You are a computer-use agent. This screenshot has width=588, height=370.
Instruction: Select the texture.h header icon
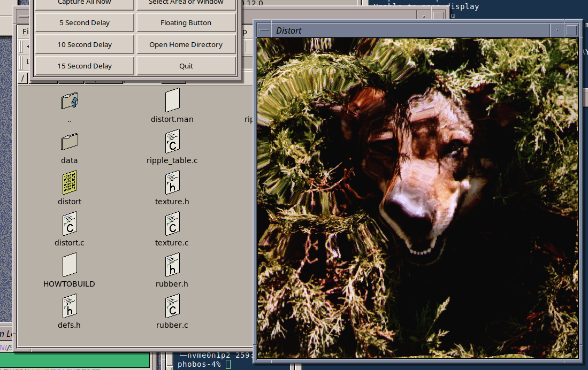pos(172,182)
